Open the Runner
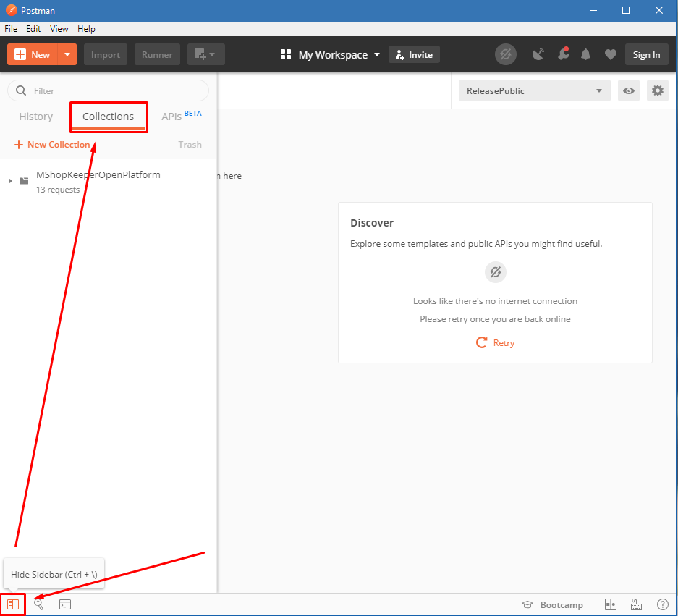678x616 pixels. point(157,54)
